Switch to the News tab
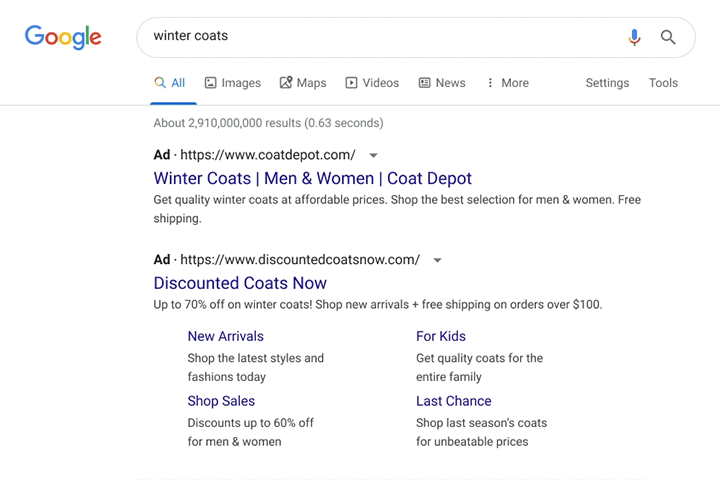 (x=441, y=83)
